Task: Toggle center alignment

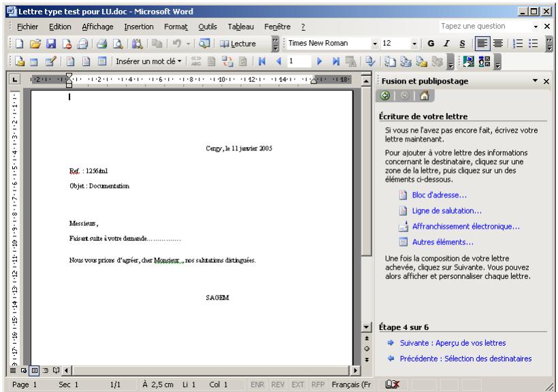Action: (498, 44)
